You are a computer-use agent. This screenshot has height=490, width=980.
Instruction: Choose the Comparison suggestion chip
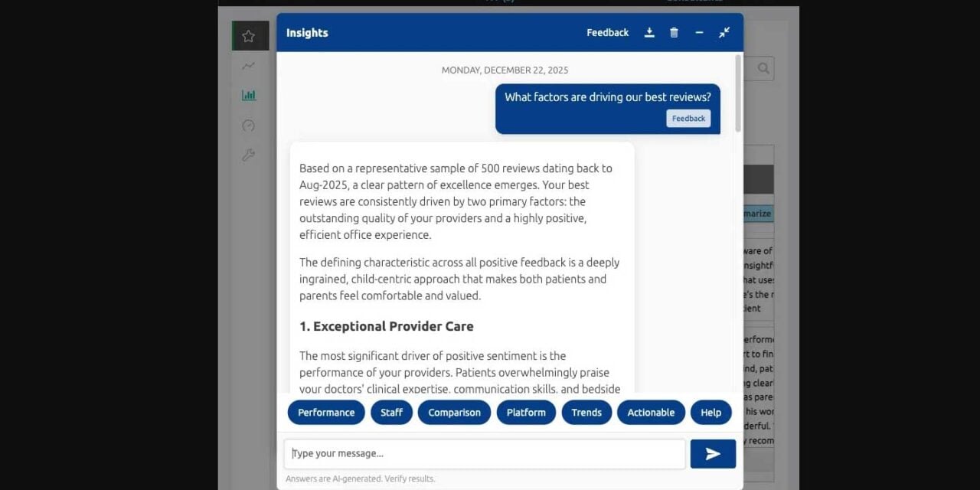[x=454, y=413]
